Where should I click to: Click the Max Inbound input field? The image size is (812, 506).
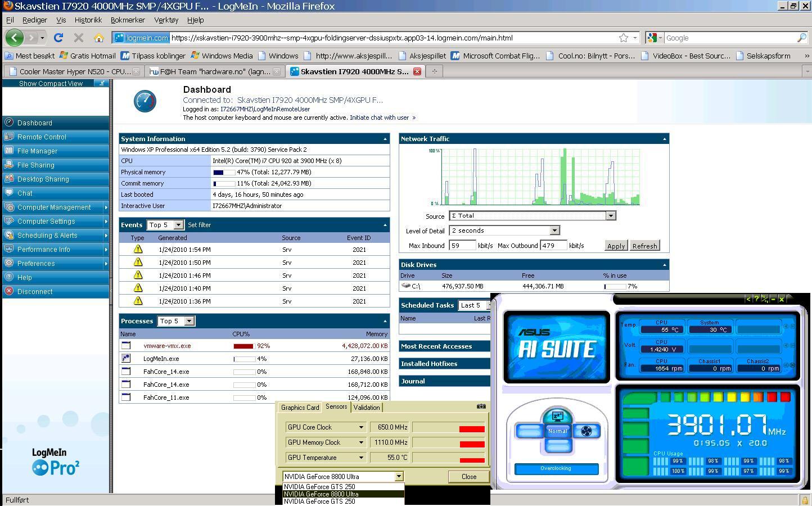point(462,246)
